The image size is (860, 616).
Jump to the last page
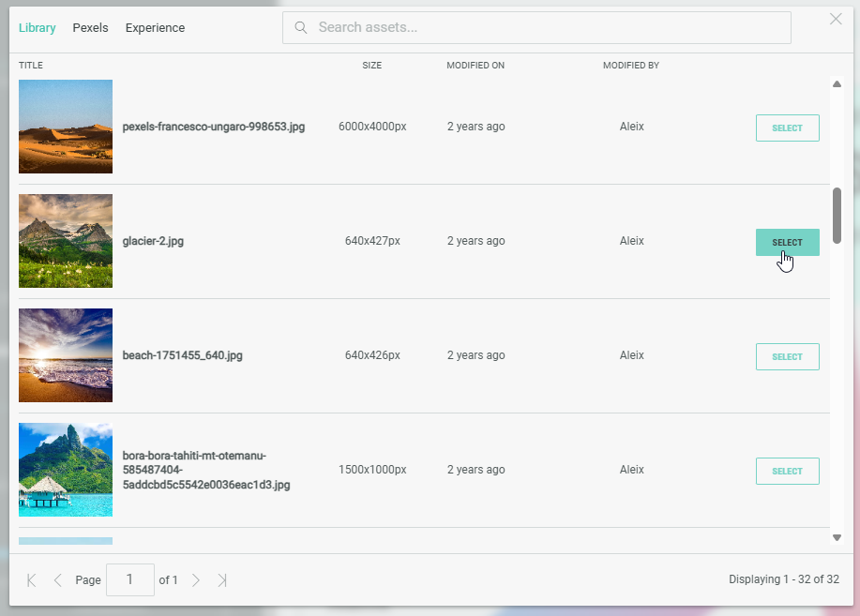tap(222, 580)
